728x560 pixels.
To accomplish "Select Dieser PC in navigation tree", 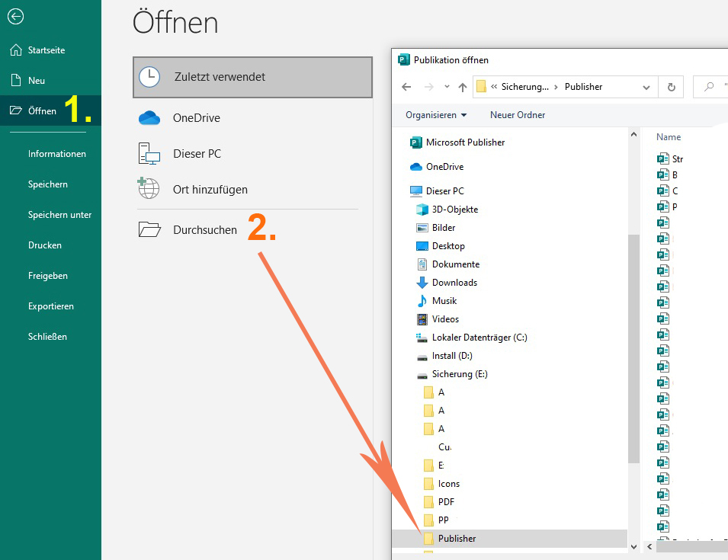I will tap(437, 190).
